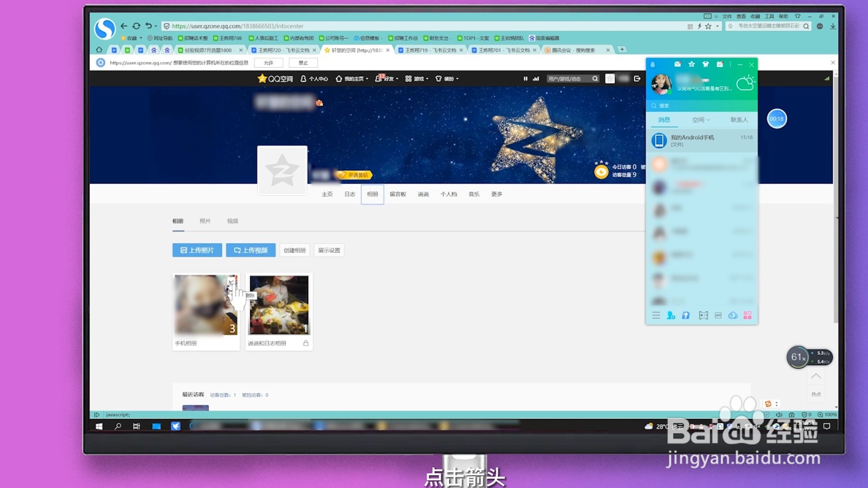Open Windows Start menu
This screenshot has height=488, width=868.
click(x=99, y=426)
